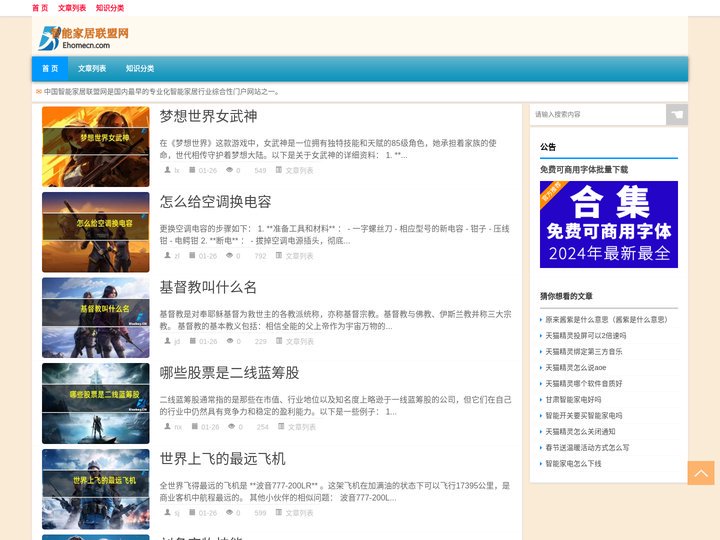Viewport: 720px width, 540px height.
Task: Click thumbnail image for 梦想世界女武神
Action: [96, 146]
